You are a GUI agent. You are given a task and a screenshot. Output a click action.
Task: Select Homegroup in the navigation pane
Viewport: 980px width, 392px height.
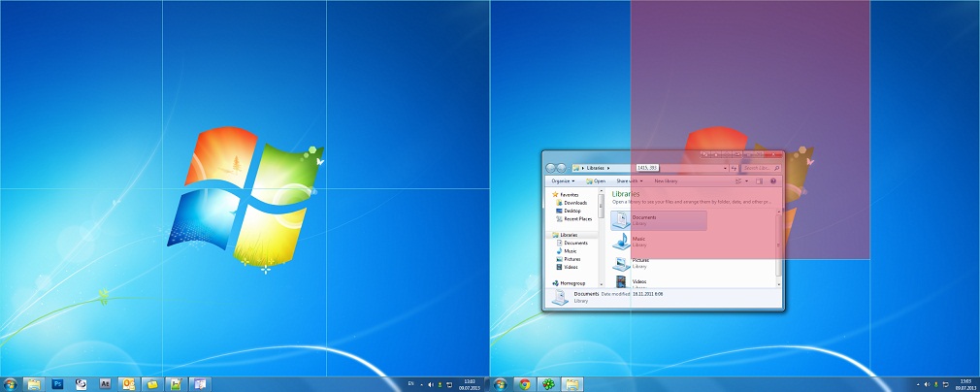[568, 283]
